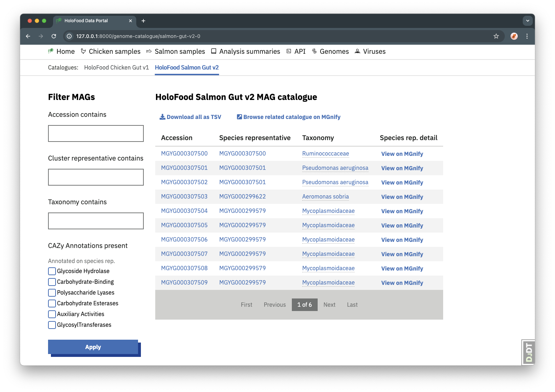Click the Analysis summaries book icon
This screenshot has height=392, width=555.
(x=214, y=51)
